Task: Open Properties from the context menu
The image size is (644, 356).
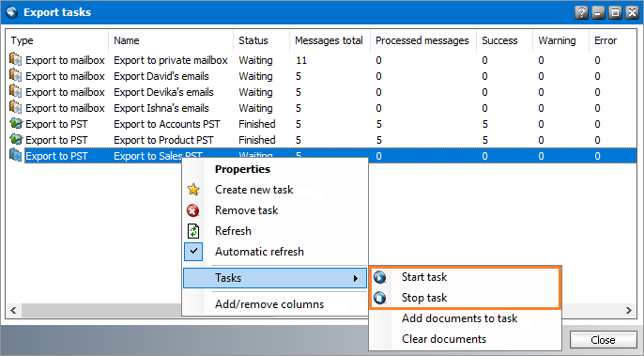Action: click(242, 169)
